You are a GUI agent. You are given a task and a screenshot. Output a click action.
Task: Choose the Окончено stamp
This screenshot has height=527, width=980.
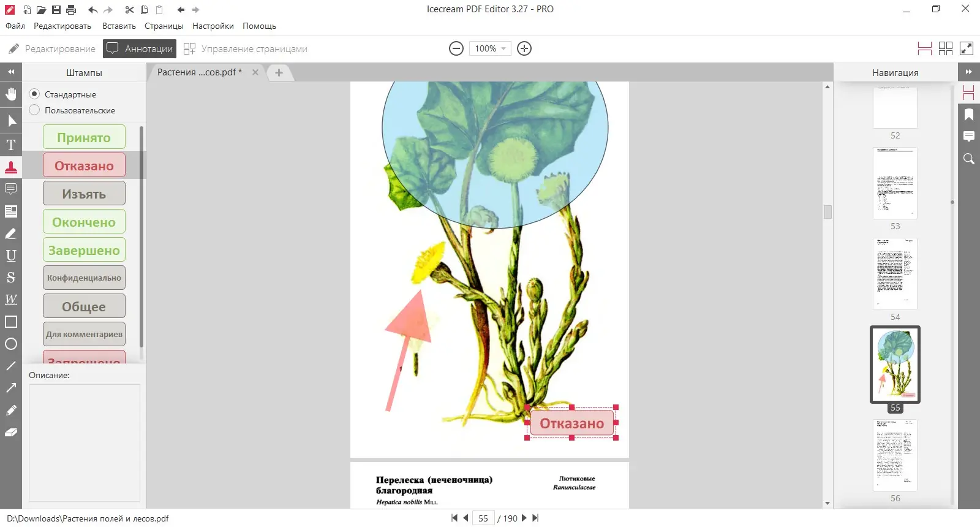pyautogui.click(x=84, y=222)
